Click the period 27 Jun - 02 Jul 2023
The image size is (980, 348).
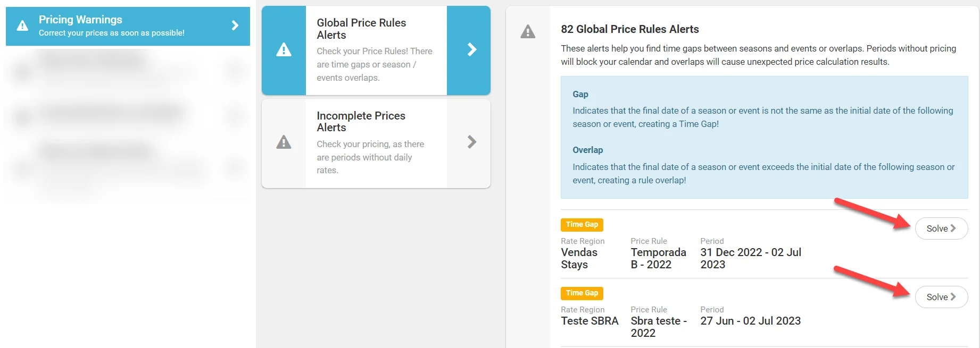(750, 321)
